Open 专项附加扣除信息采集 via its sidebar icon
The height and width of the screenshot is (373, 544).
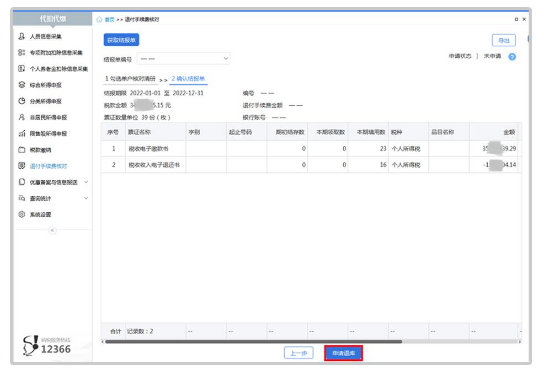22,52
